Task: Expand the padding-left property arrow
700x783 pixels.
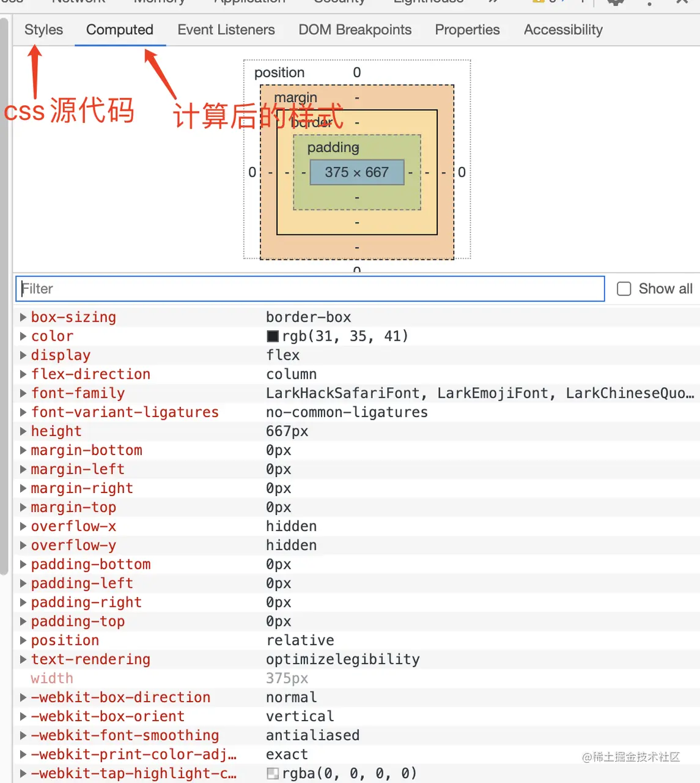Action: (x=23, y=583)
